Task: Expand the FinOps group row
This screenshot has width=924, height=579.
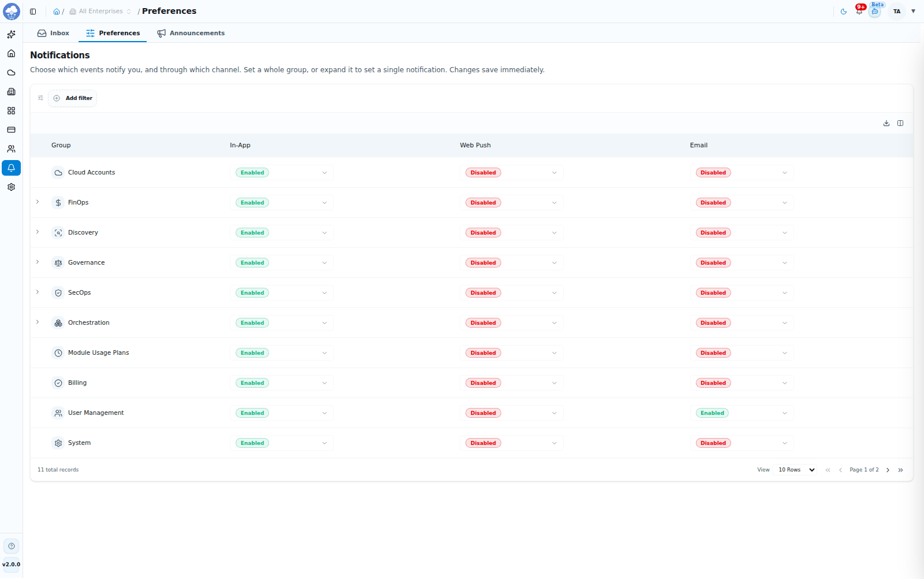Action: tap(38, 202)
